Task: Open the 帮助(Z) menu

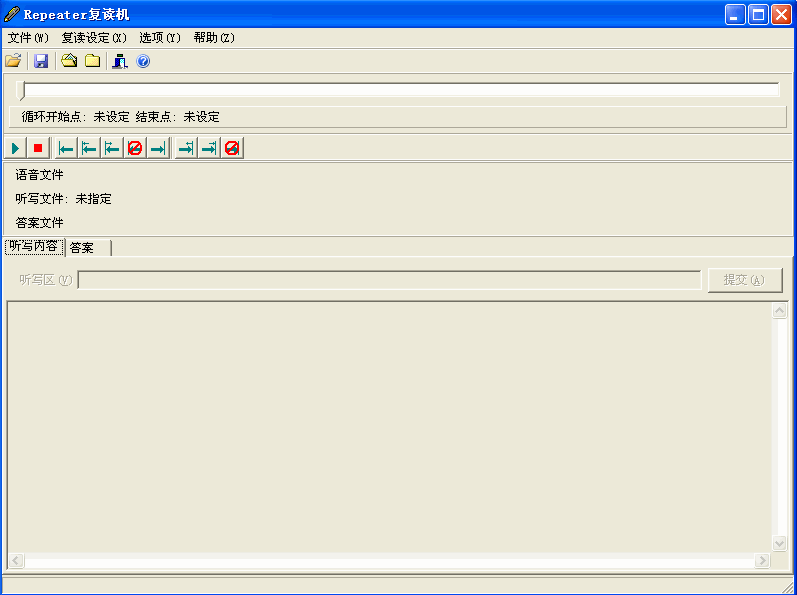Action: click(x=214, y=38)
